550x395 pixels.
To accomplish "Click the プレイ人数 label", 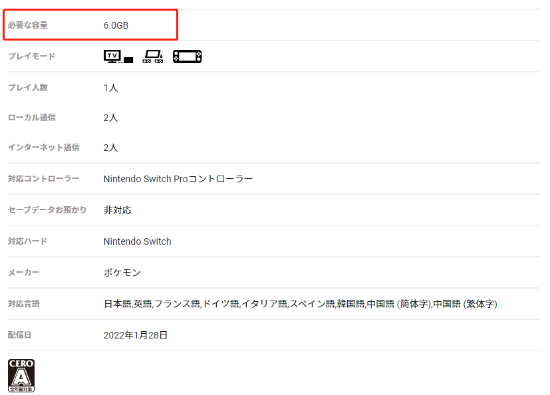I will pyautogui.click(x=28, y=87).
